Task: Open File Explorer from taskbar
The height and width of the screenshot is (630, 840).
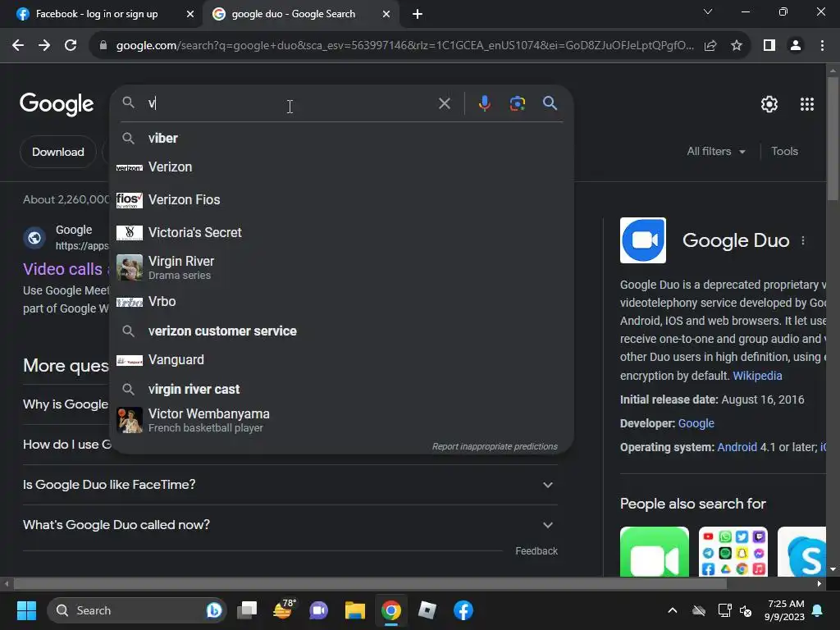Action: point(354,610)
